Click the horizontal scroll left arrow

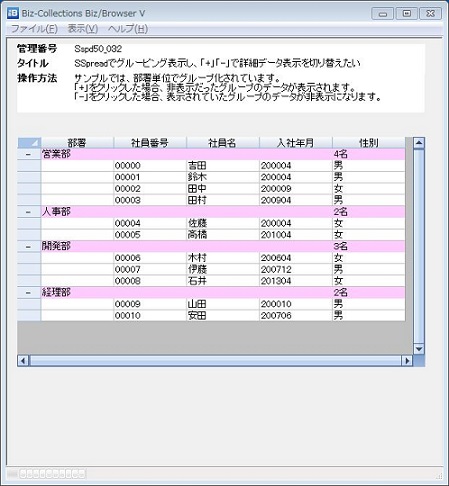pyautogui.click(x=23, y=361)
